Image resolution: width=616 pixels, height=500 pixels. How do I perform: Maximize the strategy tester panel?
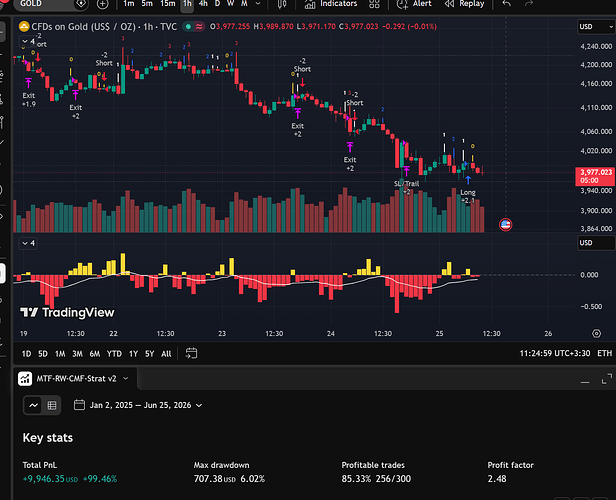pyautogui.click(x=607, y=379)
